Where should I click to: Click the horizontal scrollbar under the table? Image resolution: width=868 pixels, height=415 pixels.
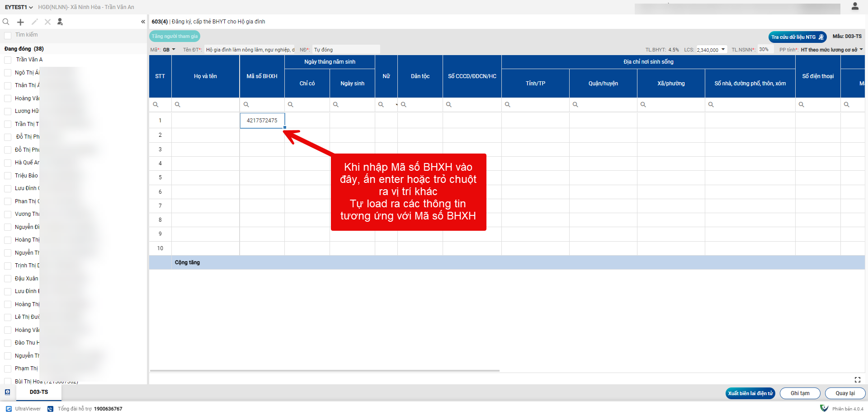[325, 371]
